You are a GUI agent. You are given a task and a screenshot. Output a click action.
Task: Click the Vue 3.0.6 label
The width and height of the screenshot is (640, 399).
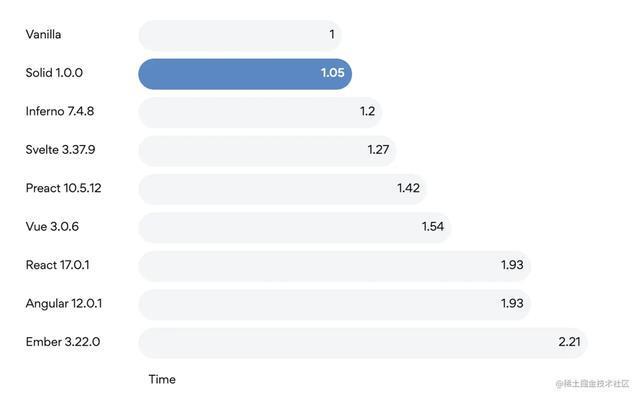click(x=52, y=226)
